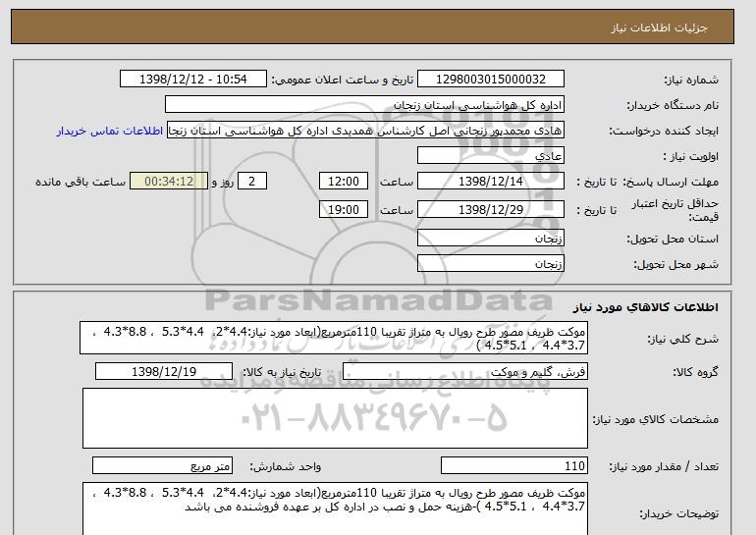Click unit of measure field متر مربع
This screenshot has height=535, width=756.
[x=162, y=466]
